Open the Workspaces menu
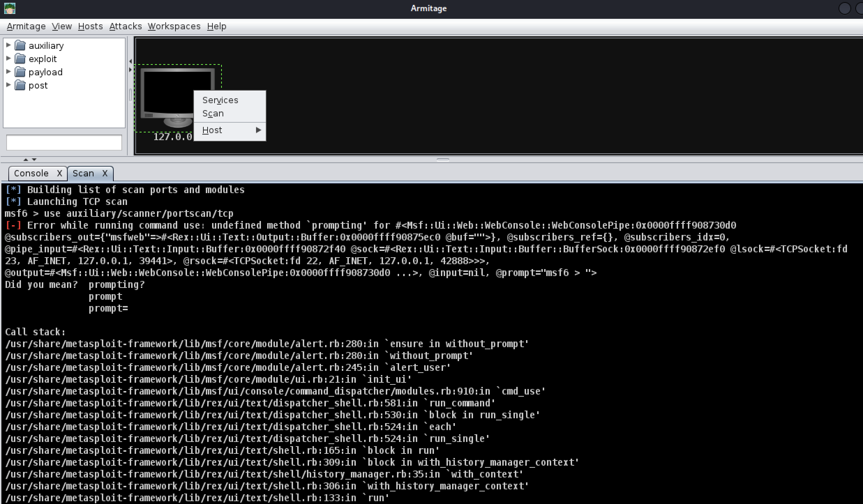Image resolution: width=863 pixels, height=504 pixels. pos(174,26)
